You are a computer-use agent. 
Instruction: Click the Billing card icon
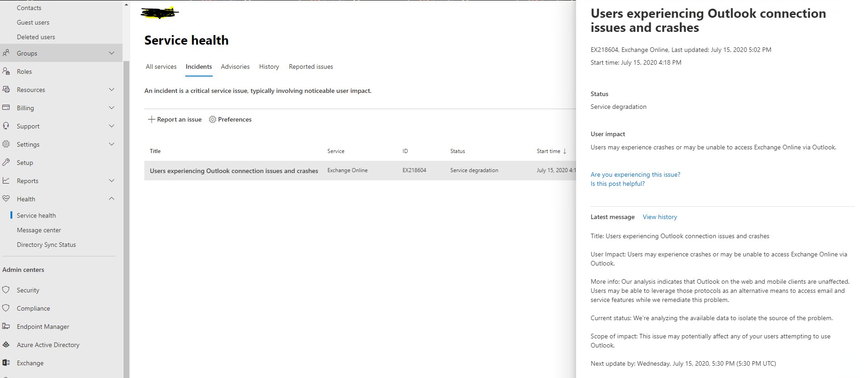click(x=6, y=108)
